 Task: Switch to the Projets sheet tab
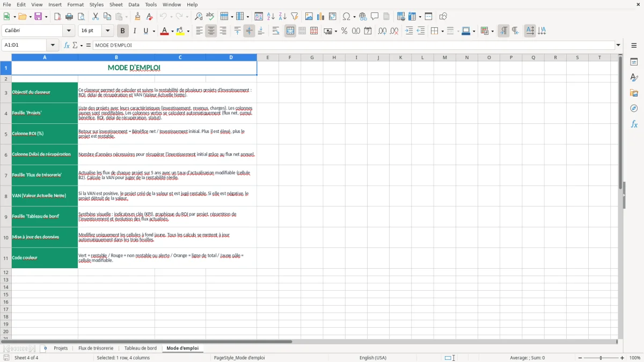pyautogui.click(x=61, y=348)
